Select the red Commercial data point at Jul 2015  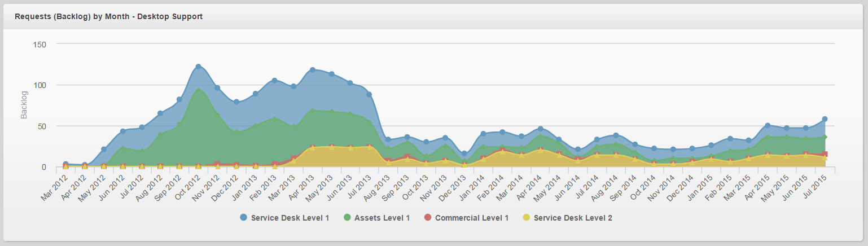tap(825, 154)
